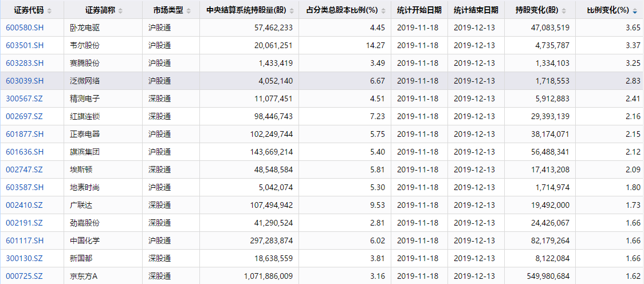The height and width of the screenshot is (284, 644).
Task: Open stock link 603501.SH
Action: pyautogui.click(x=25, y=46)
